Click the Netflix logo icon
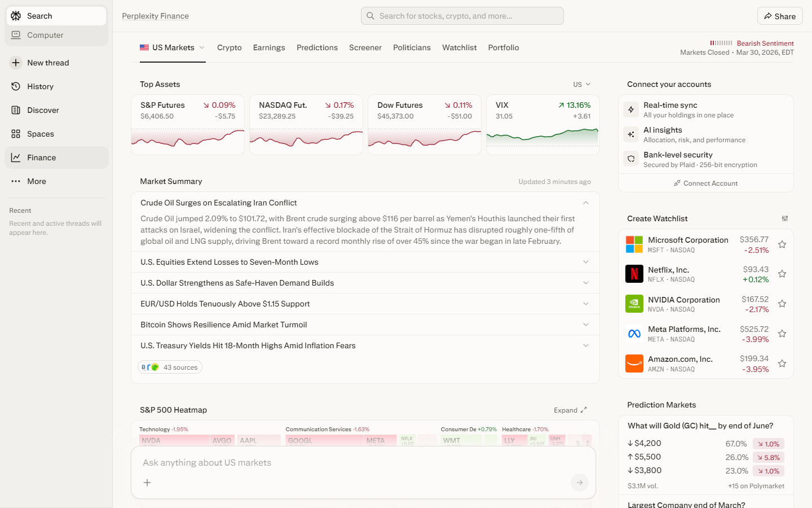 (634, 274)
